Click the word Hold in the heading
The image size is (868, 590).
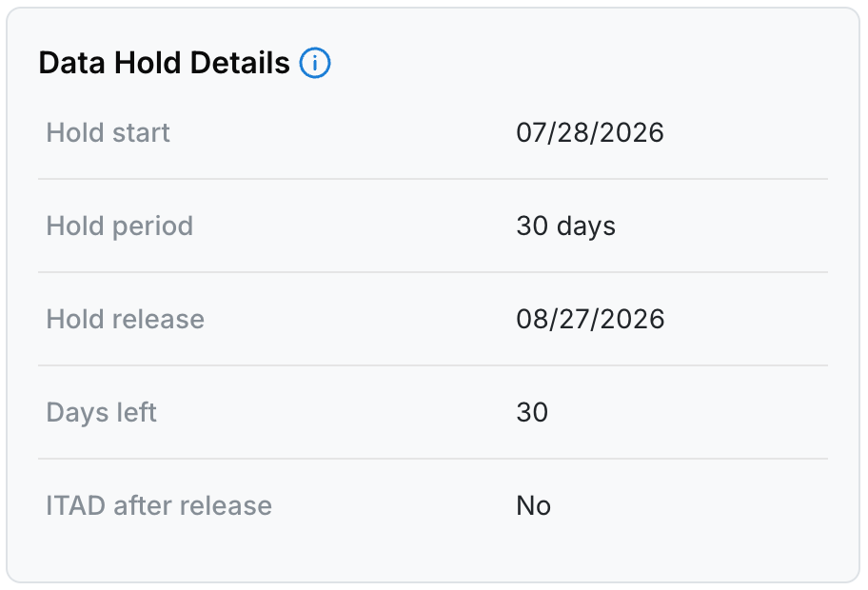click(x=148, y=63)
